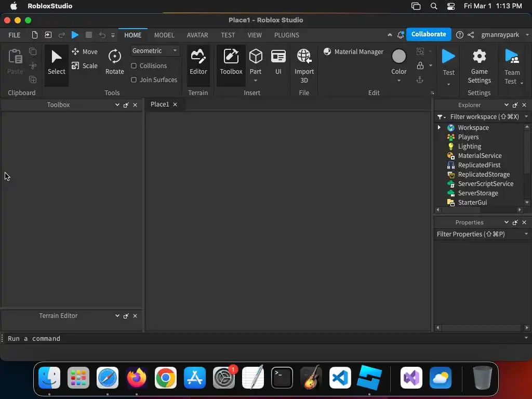532x399 pixels.
Task: Click the Collaborate button
Action: pyautogui.click(x=429, y=34)
